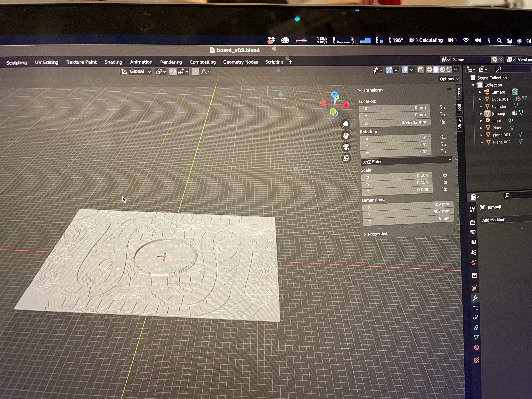This screenshot has width=532, height=399.
Task: Select the Item sidebar tab
Action: point(459,92)
